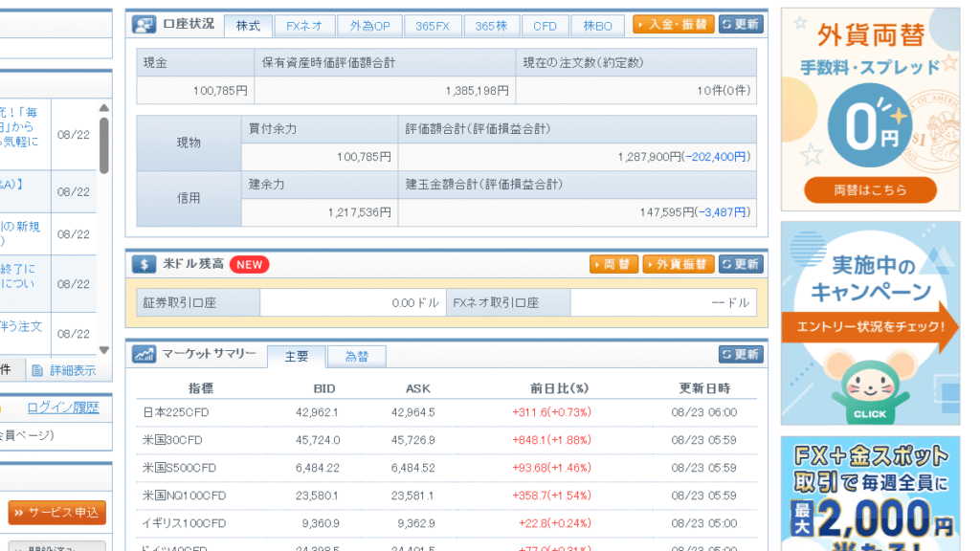The image size is (980, 551).
Task: Click the 日本225CFD row label
Action: [x=176, y=412]
